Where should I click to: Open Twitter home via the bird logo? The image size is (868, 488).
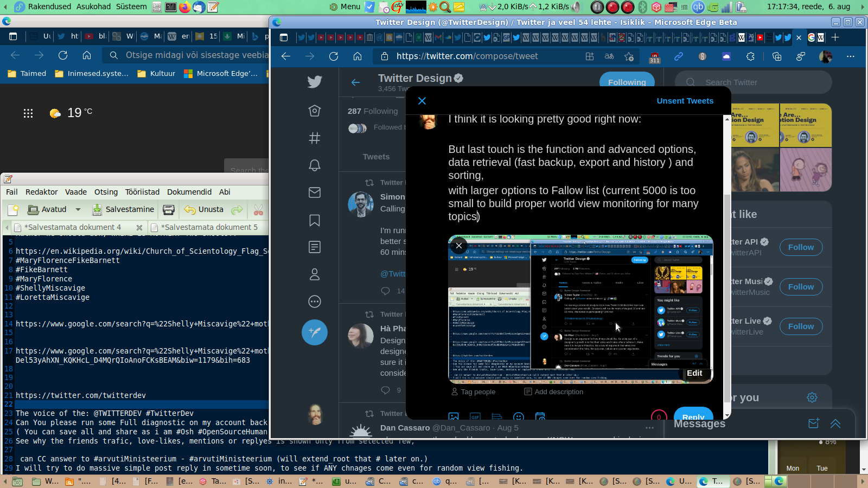pos(315,82)
